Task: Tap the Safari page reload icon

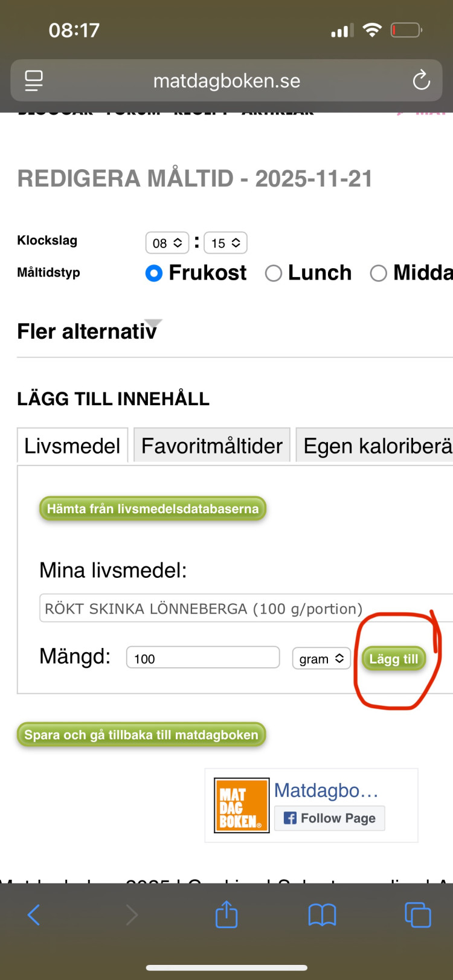Action: coord(421,80)
